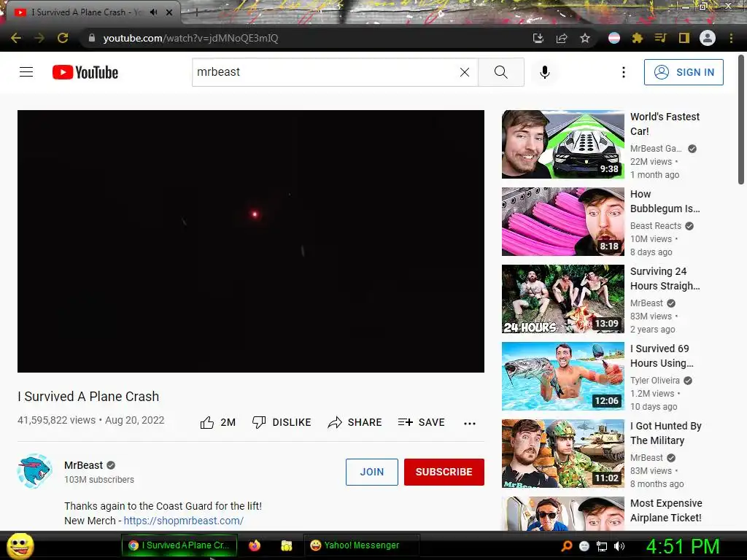747x560 pixels.
Task: Open a new tab with the plus button
Action: (197, 12)
